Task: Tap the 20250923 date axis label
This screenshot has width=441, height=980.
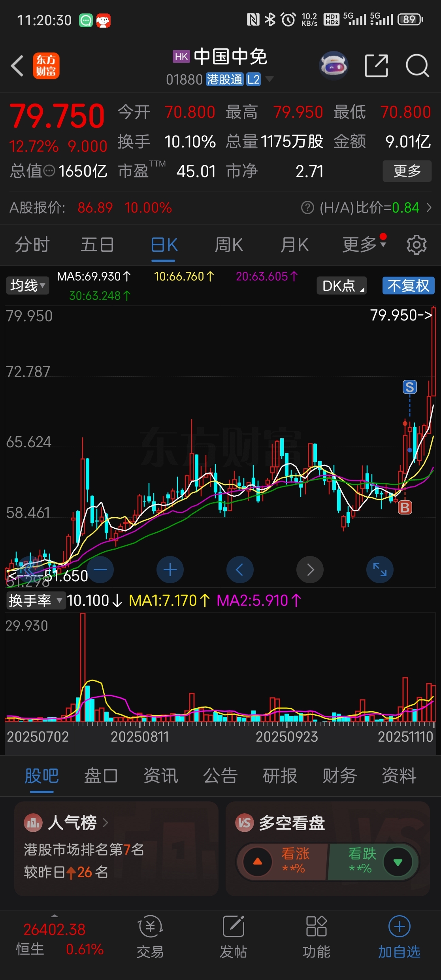Action: point(286,737)
